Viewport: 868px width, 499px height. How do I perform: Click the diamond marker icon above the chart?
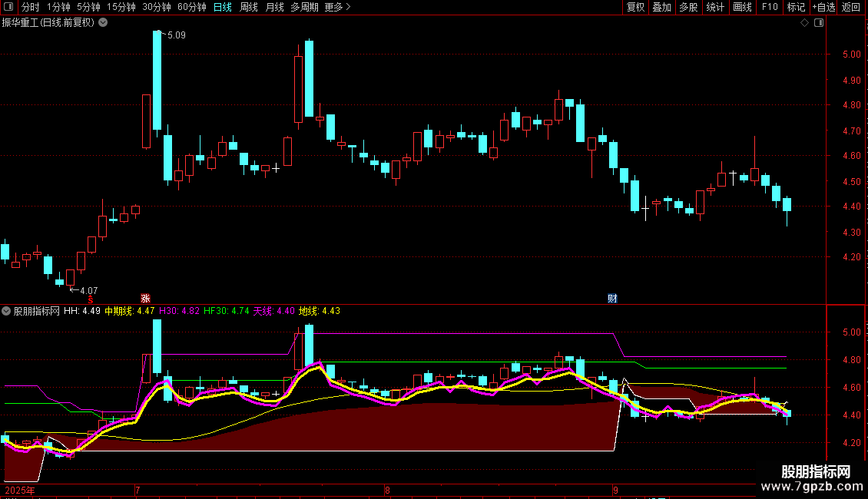(x=805, y=23)
